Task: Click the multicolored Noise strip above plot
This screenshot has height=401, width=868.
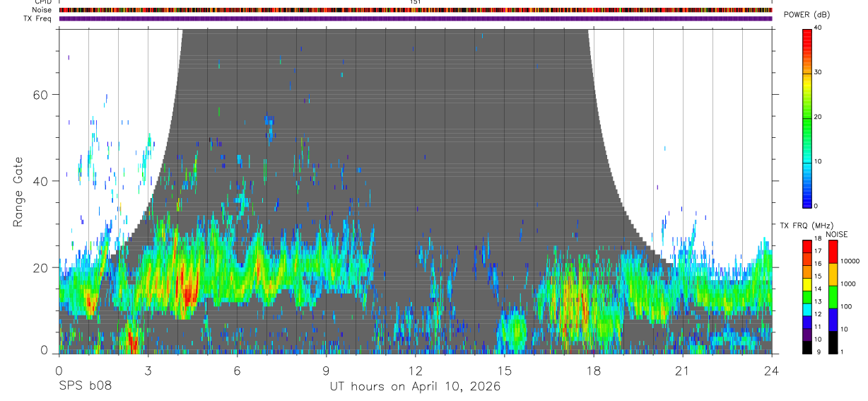Action: [x=416, y=10]
